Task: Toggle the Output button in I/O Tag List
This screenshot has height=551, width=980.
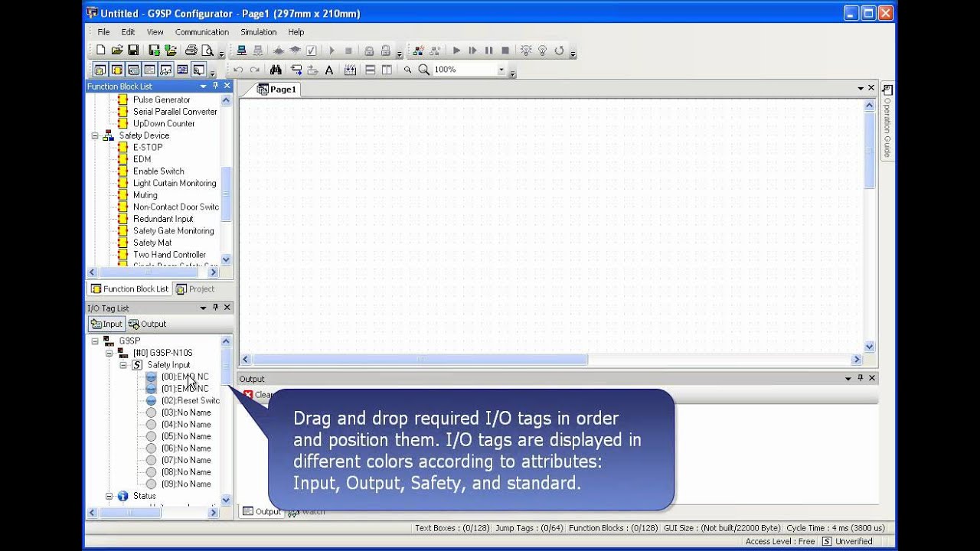Action: click(148, 324)
